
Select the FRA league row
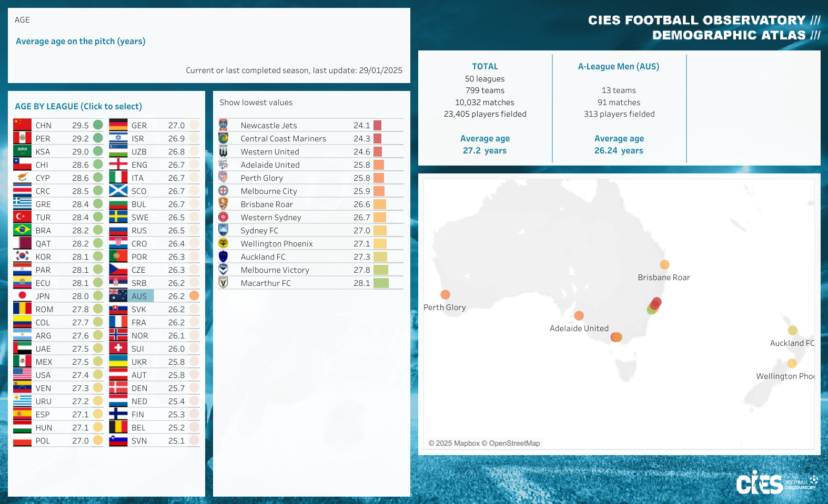pyautogui.click(x=154, y=322)
